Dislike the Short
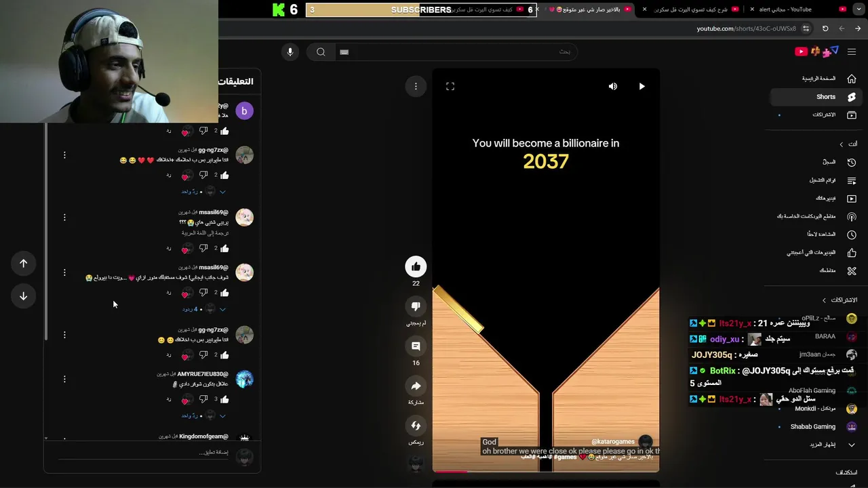 (416, 306)
